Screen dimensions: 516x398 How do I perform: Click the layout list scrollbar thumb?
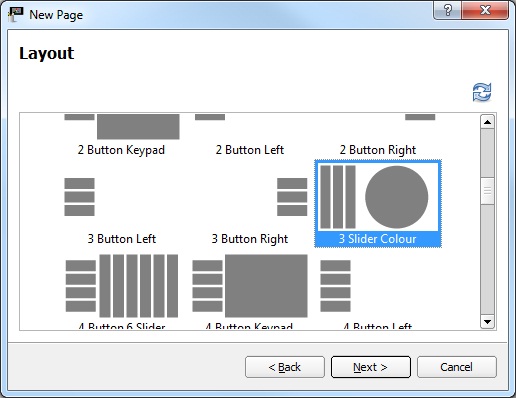(x=487, y=191)
